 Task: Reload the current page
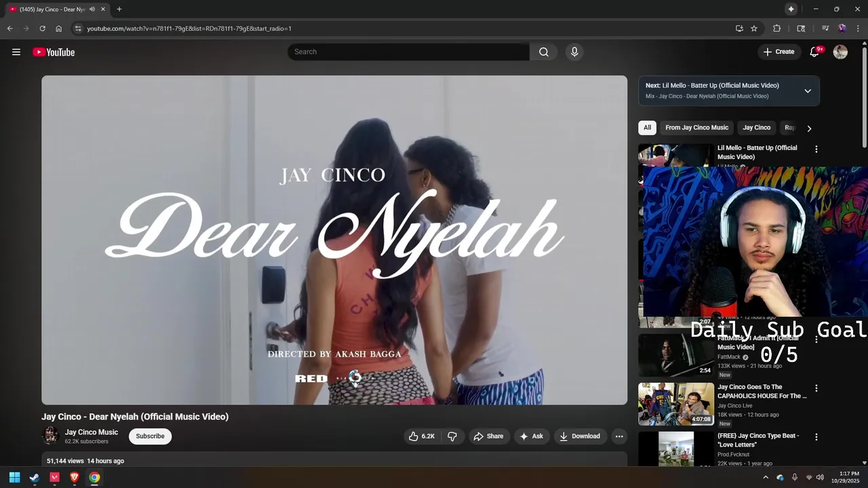42,28
